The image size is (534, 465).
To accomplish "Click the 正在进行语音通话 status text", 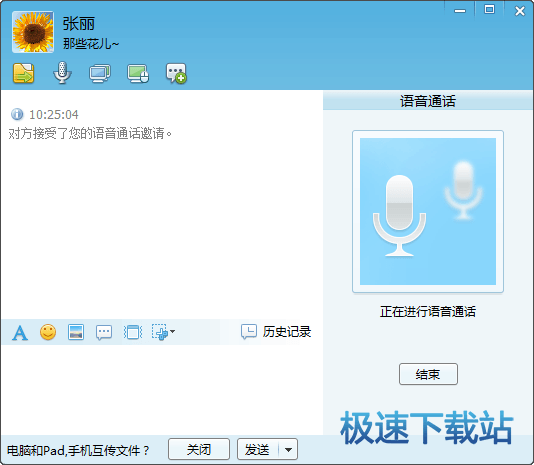I will [428, 312].
